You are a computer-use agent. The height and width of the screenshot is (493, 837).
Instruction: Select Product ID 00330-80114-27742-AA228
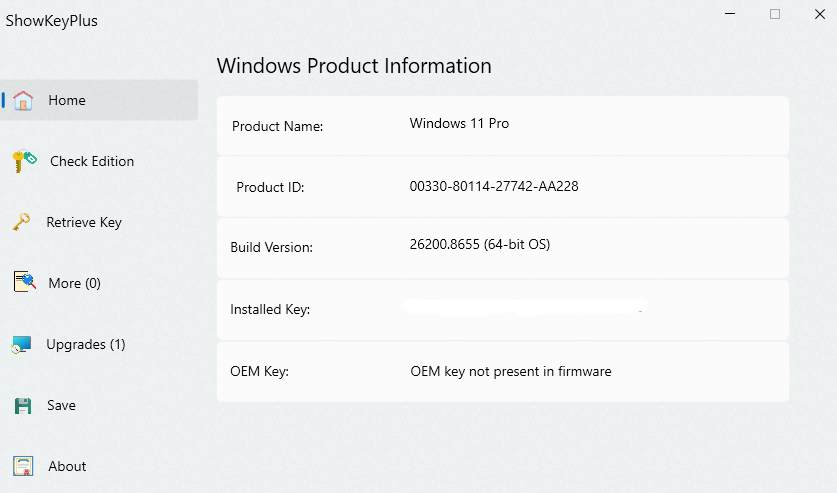[x=494, y=186]
